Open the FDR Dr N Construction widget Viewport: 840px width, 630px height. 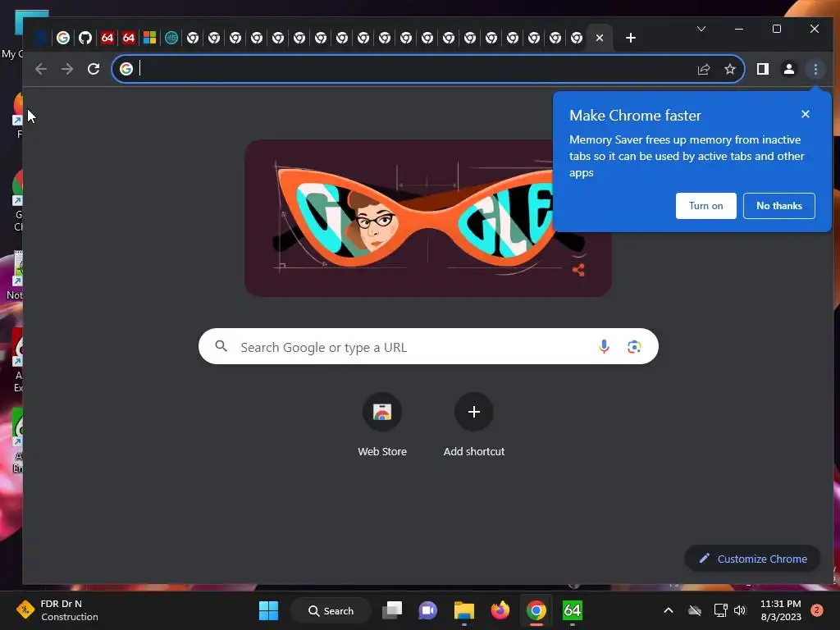click(x=57, y=610)
